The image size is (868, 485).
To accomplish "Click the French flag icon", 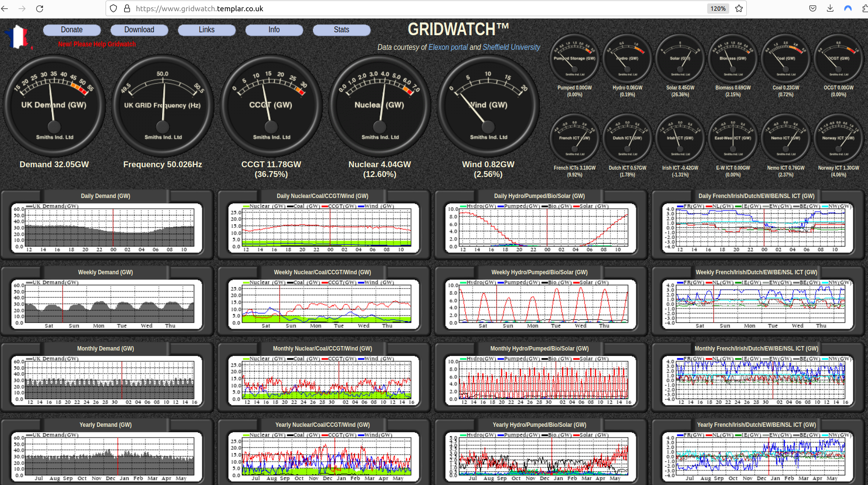I will (x=17, y=37).
